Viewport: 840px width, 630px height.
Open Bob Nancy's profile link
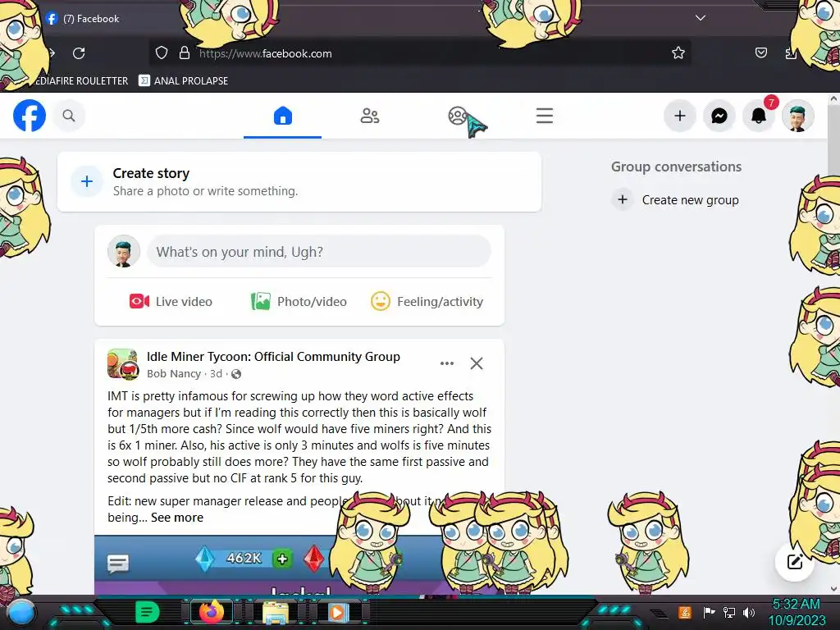(x=174, y=374)
